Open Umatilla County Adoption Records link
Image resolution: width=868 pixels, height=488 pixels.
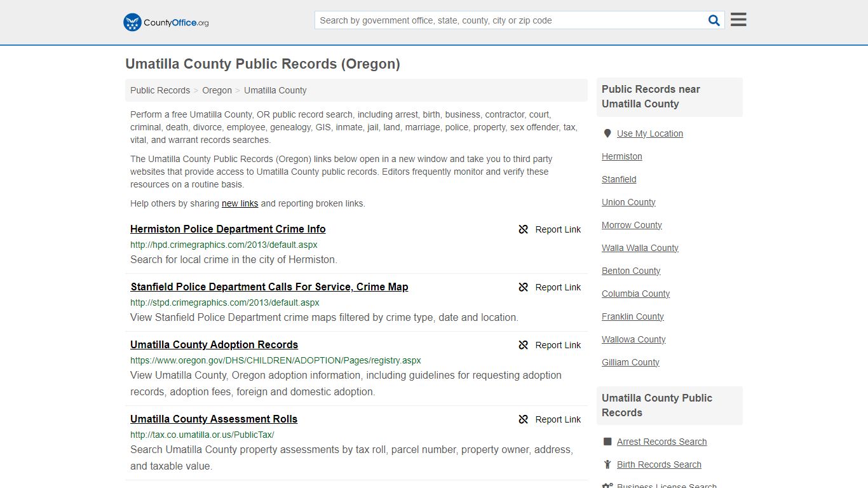click(214, 344)
